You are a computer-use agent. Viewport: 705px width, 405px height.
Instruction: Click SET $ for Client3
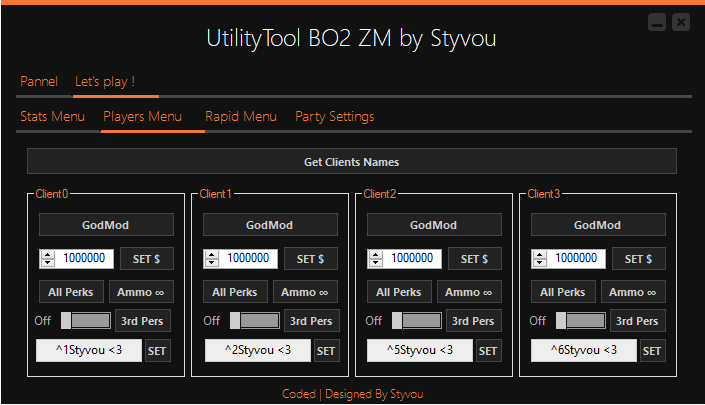(x=639, y=258)
